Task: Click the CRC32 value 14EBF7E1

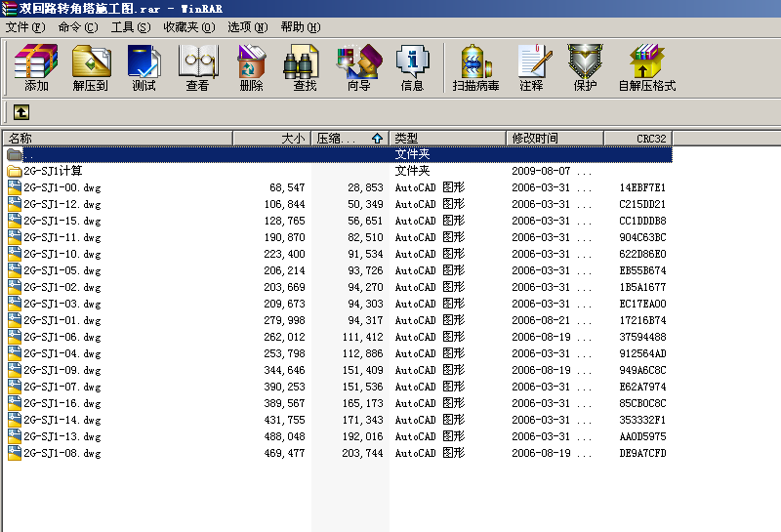Action: coord(642,187)
